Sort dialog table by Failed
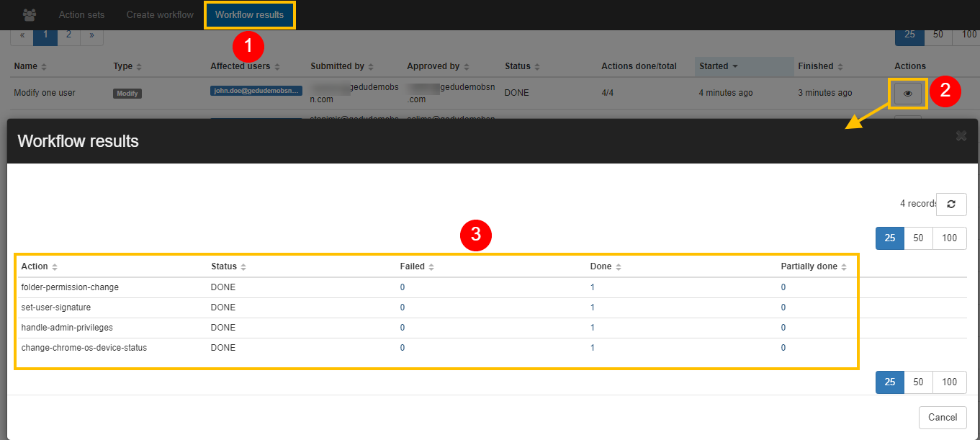The width and height of the screenshot is (980, 440). [418, 266]
